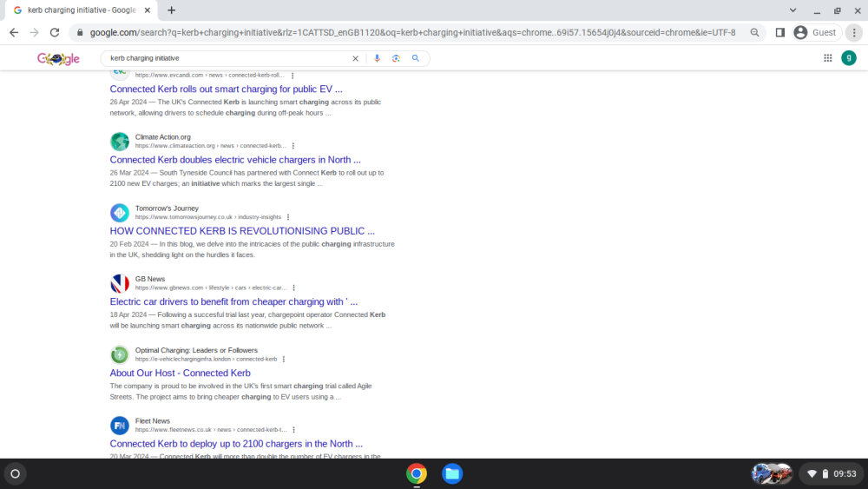The image size is (868, 489).
Task: Open About Our Host - Connected Kerb link
Action: pyautogui.click(x=180, y=373)
